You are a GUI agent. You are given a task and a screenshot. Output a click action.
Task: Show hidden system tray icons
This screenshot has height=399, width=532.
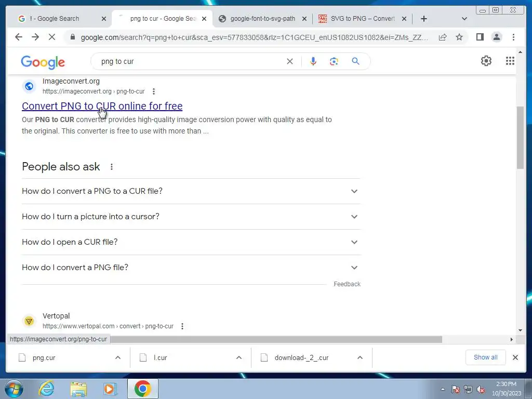point(443,389)
